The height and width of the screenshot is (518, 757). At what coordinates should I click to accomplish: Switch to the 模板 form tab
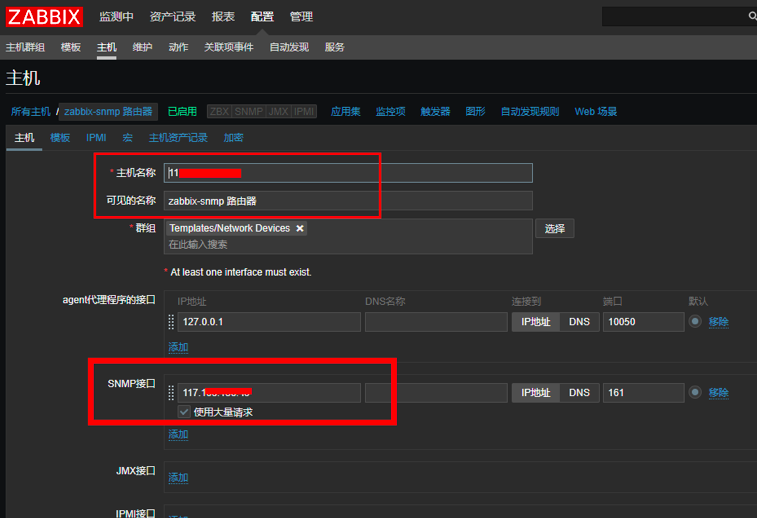click(60, 138)
